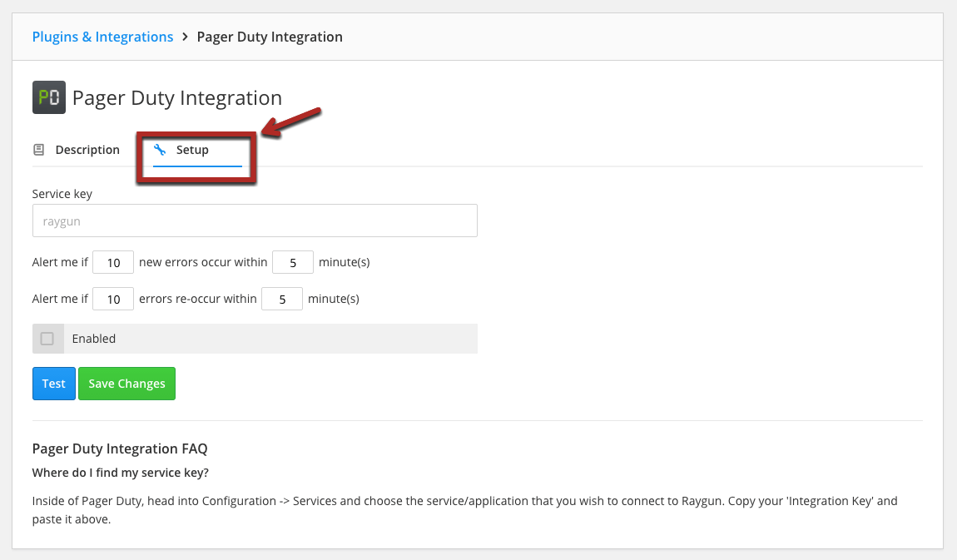Click the Pager Duty Integration FAQ heading
Viewport: 957px width, 560px height.
coord(119,448)
